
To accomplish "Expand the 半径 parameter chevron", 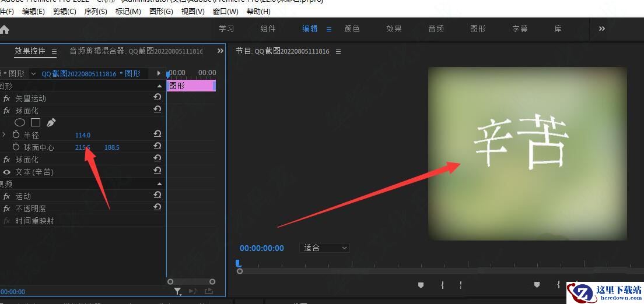I will (4, 135).
